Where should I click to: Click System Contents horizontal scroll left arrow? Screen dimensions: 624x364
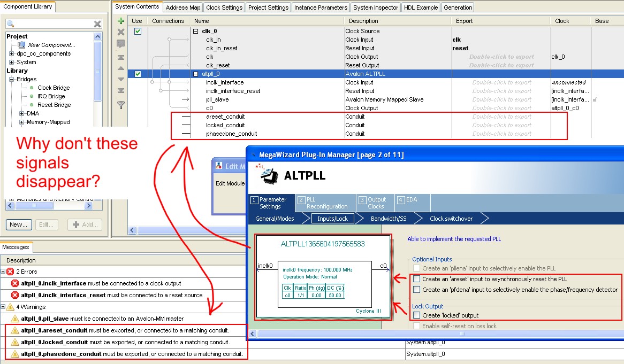[132, 230]
